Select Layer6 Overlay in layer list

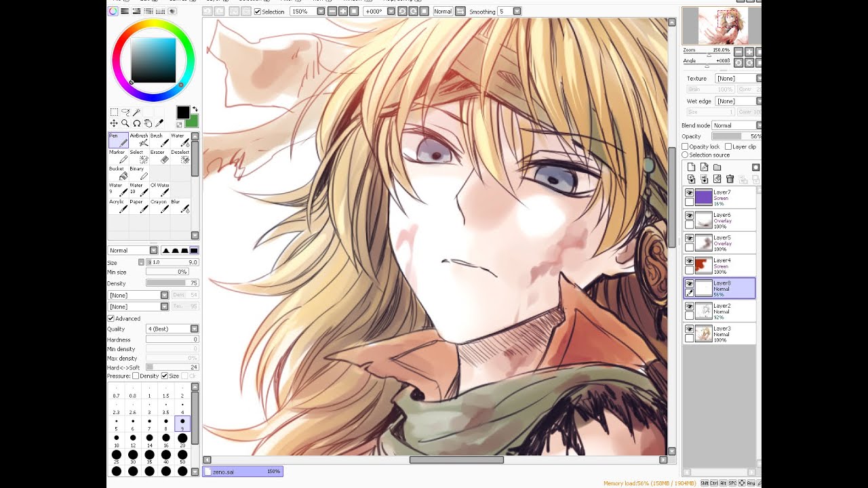pos(719,220)
